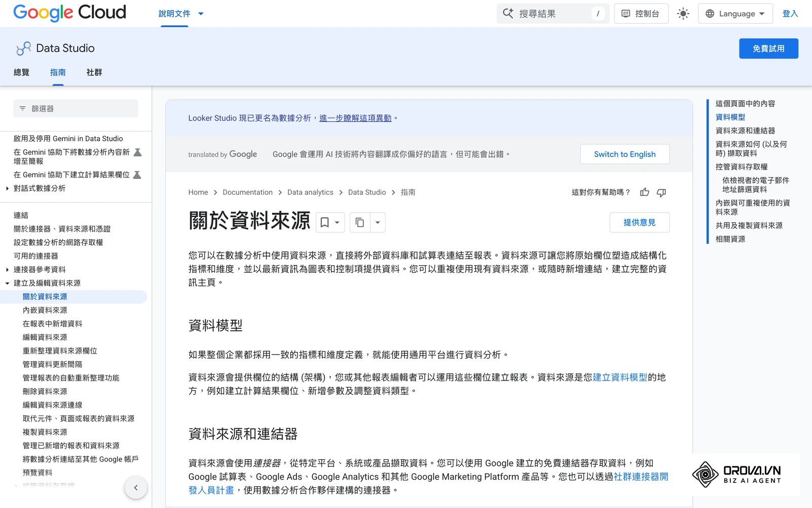Click the flask icon beside 在 Gemini 協助下建立計算結果欄位

click(x=137, y=175)
